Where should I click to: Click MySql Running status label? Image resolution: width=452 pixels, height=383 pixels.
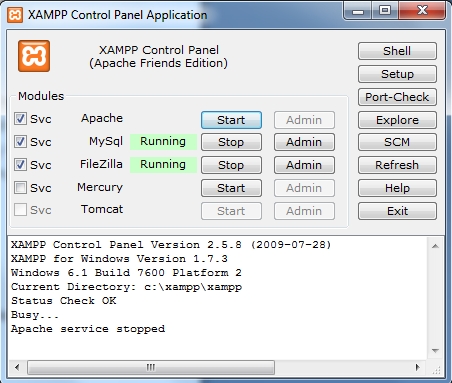[163, 142]
